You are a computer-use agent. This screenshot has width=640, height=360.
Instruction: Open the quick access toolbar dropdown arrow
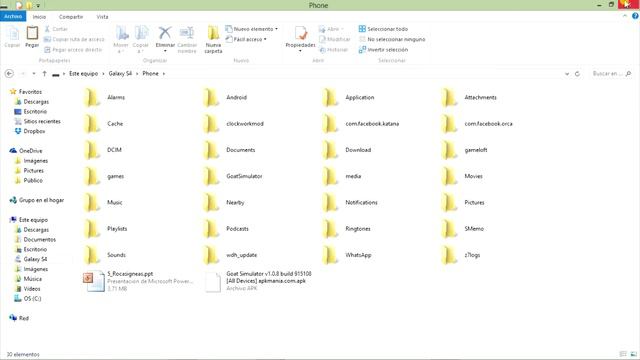point(38,6)
